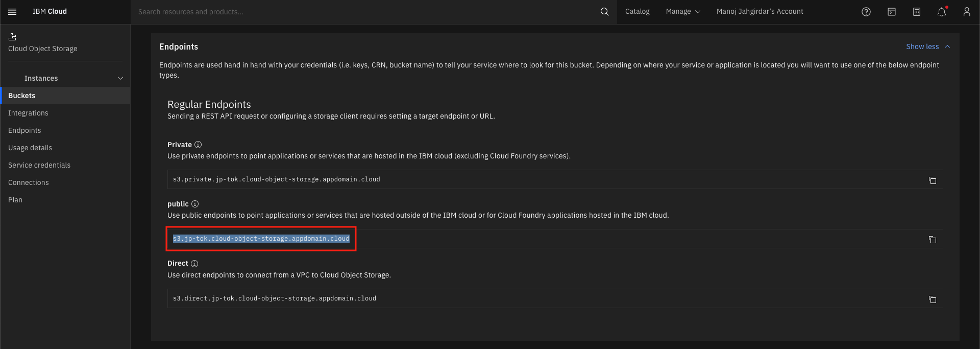Copy the public endpoint URL

pos(933,240)
